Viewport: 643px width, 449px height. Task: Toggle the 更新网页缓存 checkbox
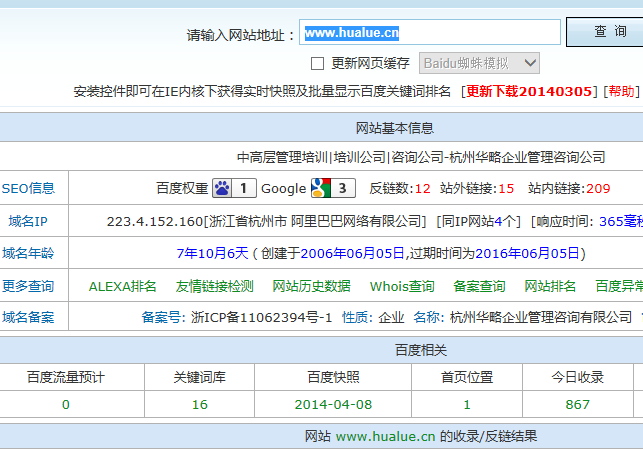[317, 64]
